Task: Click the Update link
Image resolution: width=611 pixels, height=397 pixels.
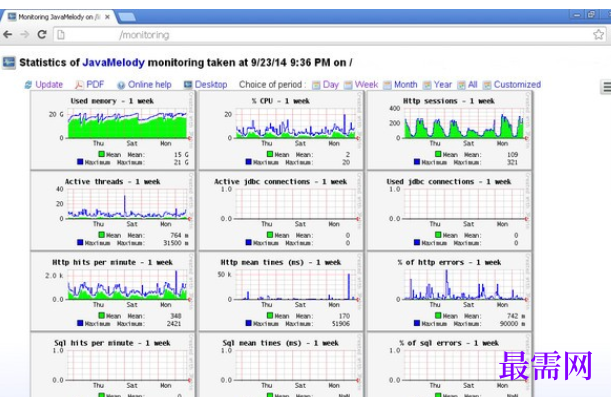Action: click(x=49, y=85)
